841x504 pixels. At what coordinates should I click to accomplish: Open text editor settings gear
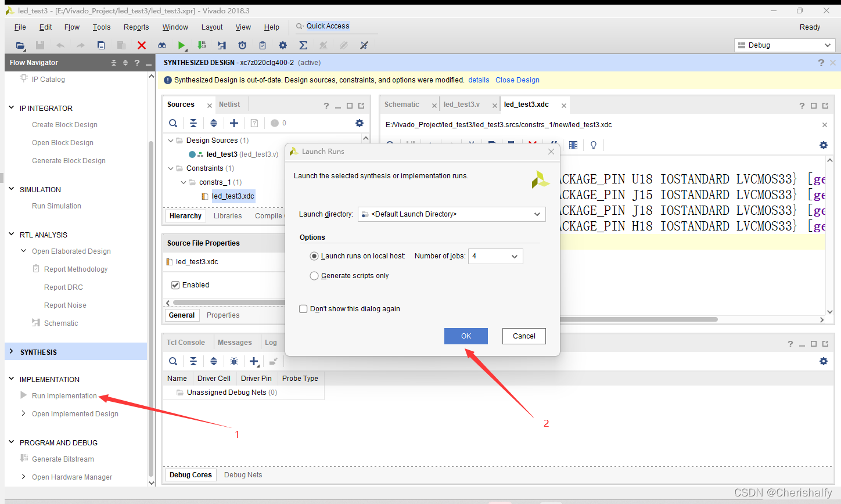[824, 145]
